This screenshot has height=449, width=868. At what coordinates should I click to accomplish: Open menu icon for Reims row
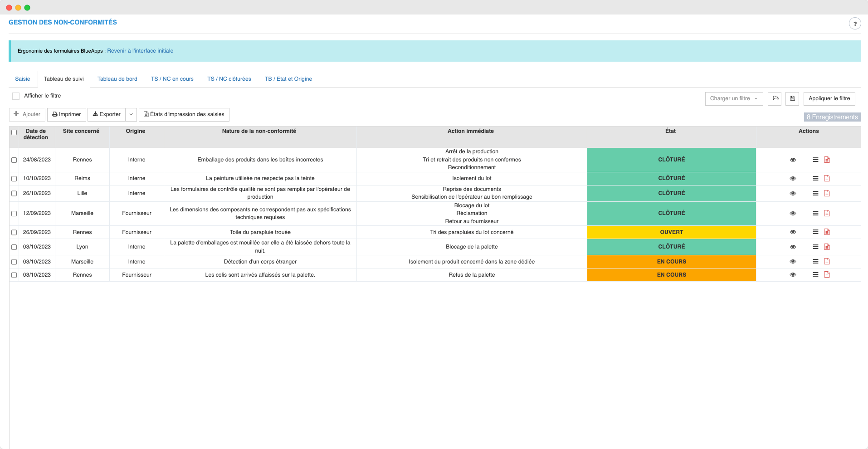click(x=815, y=178)
